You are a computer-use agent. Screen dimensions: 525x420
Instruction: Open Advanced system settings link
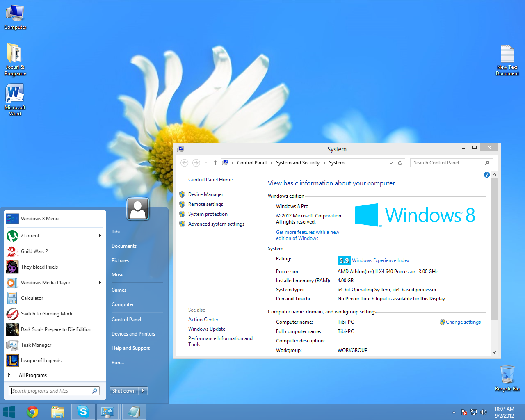(216, 224)
